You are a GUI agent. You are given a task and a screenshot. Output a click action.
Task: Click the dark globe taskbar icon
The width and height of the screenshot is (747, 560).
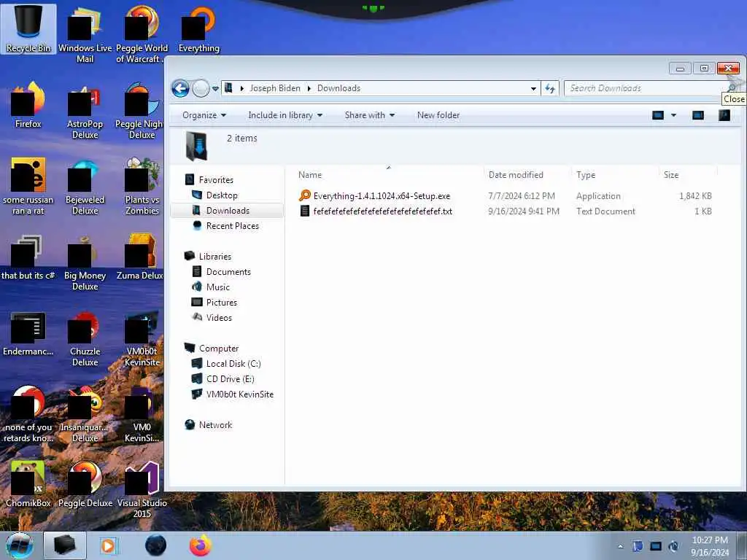pos(156,545)
